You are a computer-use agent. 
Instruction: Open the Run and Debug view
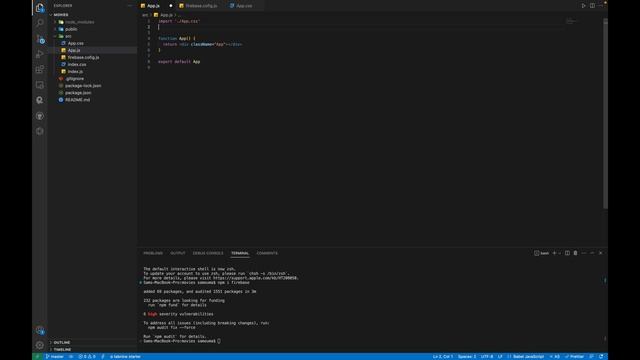[40, 54]
